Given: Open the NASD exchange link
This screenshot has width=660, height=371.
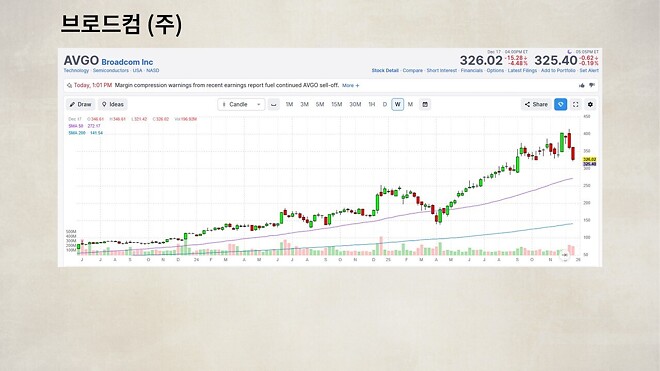Looking at the screenshot, I should click(x=152, y=70).
